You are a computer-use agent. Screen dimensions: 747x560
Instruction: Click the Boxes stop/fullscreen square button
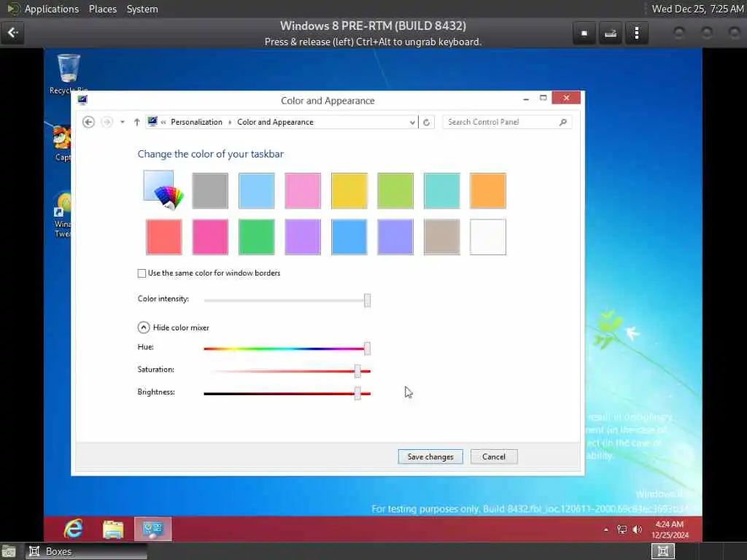tap(584, 33)
